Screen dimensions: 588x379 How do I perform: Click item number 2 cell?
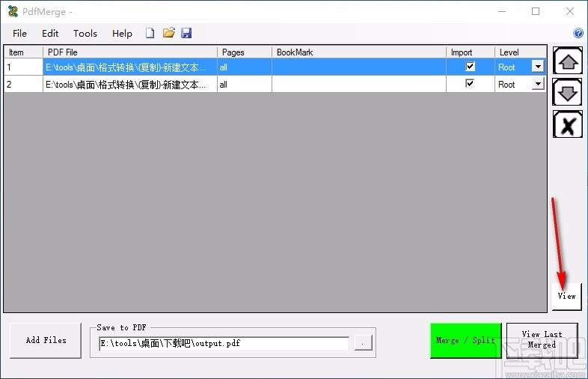point(24,84)
